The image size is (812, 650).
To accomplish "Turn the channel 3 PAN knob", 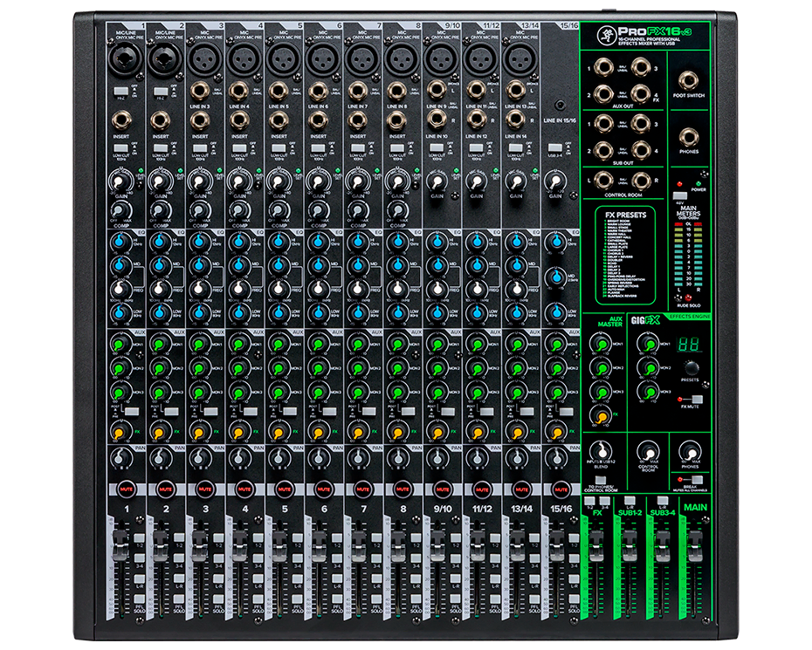I will coord(199,457).
